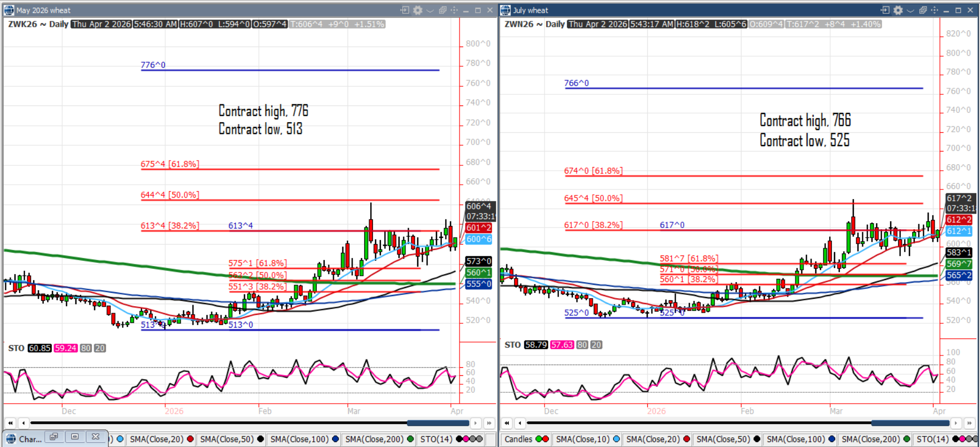This screenshot has height=447, width=980.
Task: Expand the chevron dropdown in July wheat title bar
Action: pyautogui.click(x=910, y=10)
